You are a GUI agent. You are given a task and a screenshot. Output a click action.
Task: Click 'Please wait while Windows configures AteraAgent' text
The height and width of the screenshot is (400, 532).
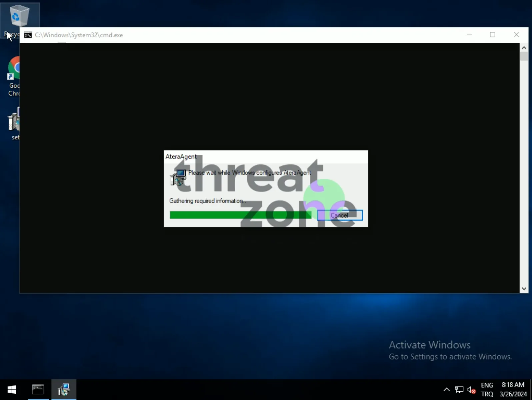click(x=250, y=173)
